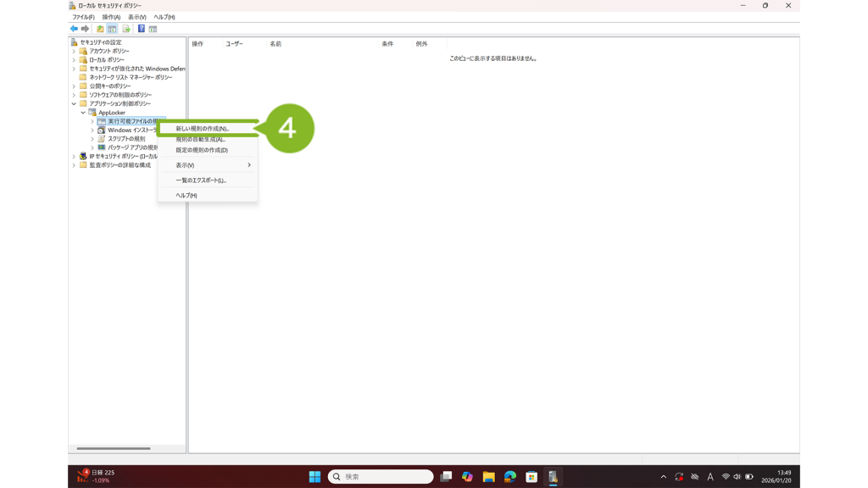Open Microsoft Edge from the taskbar
The image size is (868, 488).
pos(509,477)
